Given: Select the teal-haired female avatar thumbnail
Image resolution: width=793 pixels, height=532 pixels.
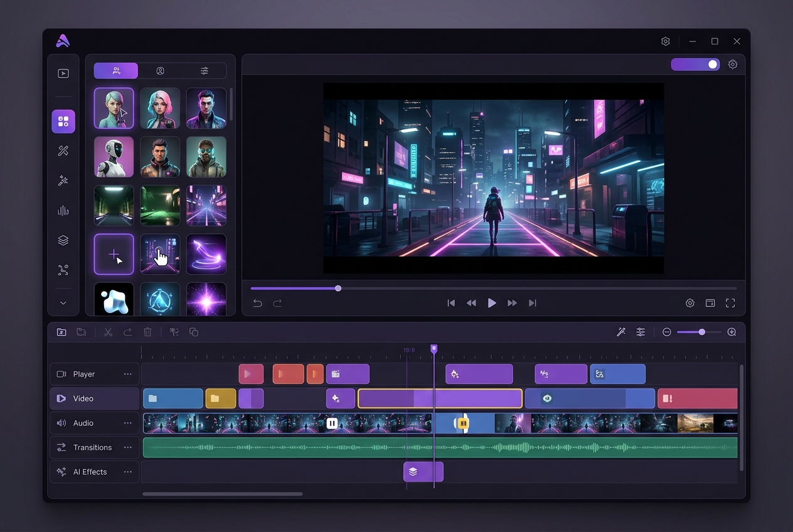Looking at the screenshot, I should (114, 108).
